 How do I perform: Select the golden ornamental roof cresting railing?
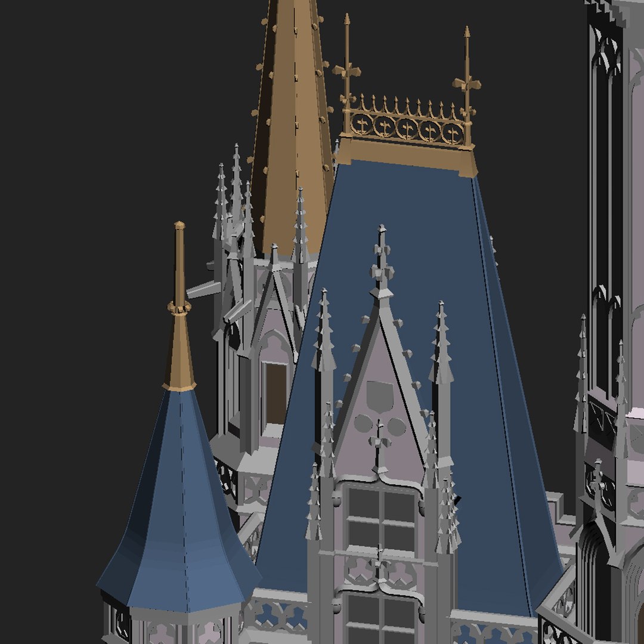(x=407, y=119)
